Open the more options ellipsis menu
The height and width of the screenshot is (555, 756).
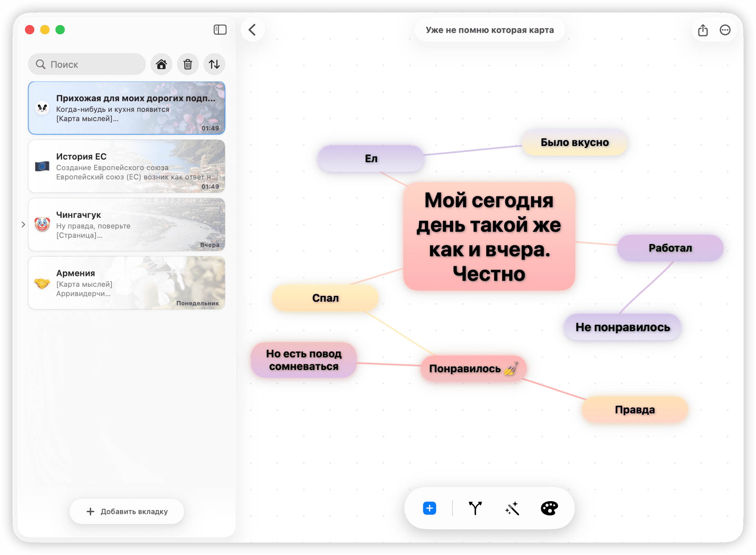point(725,30)
